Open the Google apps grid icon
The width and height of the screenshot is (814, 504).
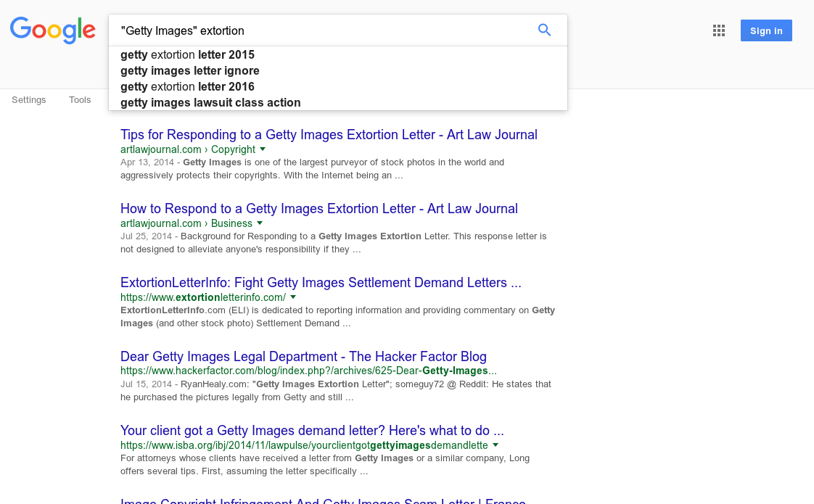pyautogui.click(x=719, y=30)
